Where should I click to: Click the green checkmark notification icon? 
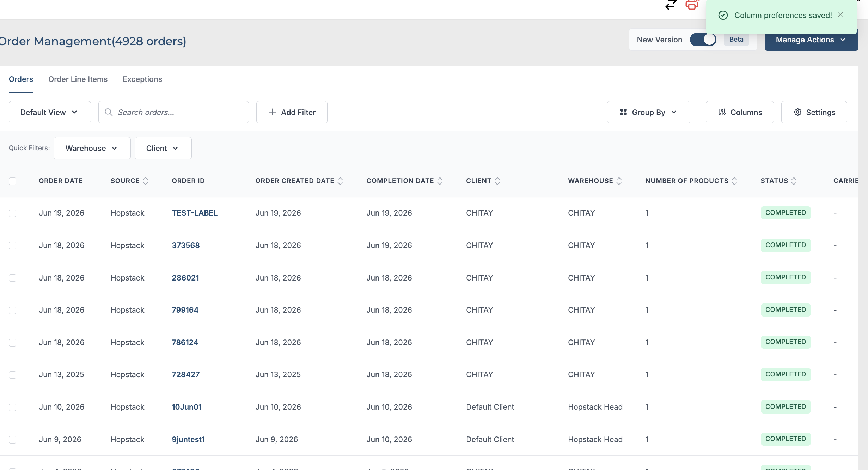[x=723, y=15]
